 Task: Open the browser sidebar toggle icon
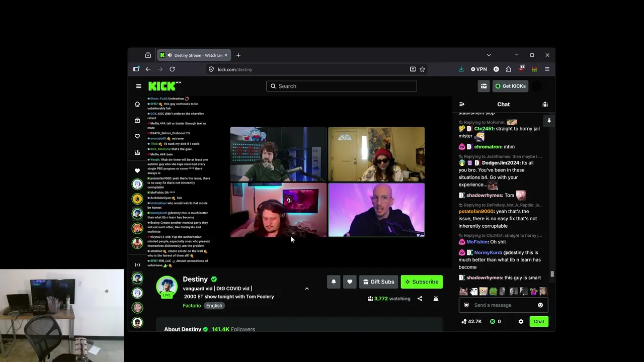[x=136, y=69]
